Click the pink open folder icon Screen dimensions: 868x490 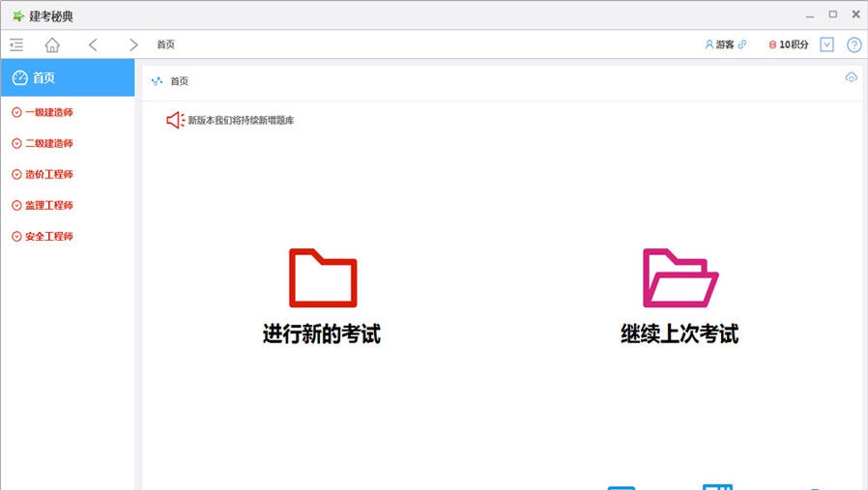(680, 278)
